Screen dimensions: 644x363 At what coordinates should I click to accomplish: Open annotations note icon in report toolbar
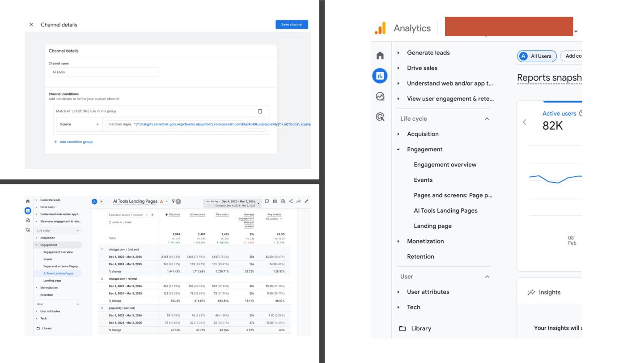267,201
